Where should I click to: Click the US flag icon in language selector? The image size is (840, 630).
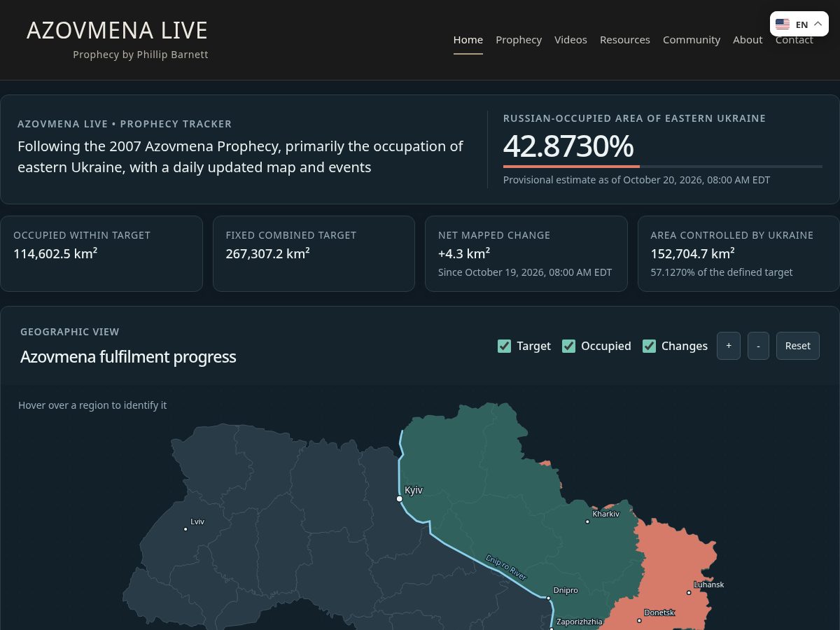click(x=783, y=24)
